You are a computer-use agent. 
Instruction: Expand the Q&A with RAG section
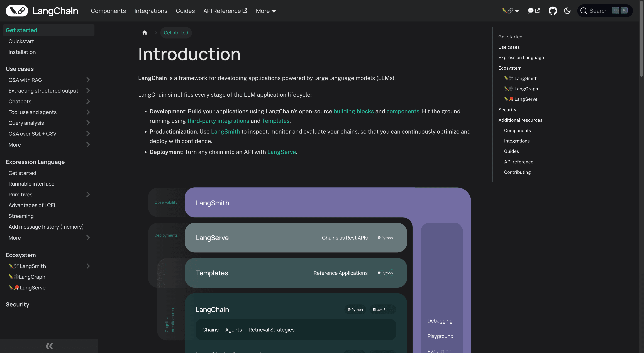(88, 80)
